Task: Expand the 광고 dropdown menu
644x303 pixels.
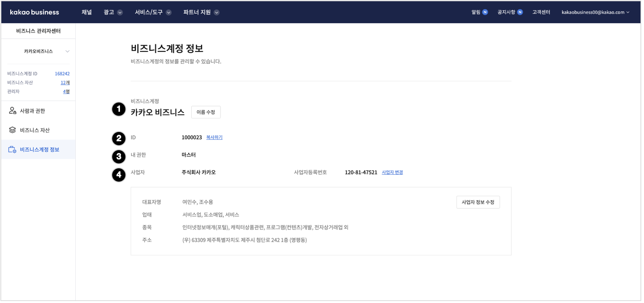Action: (113, 12)
